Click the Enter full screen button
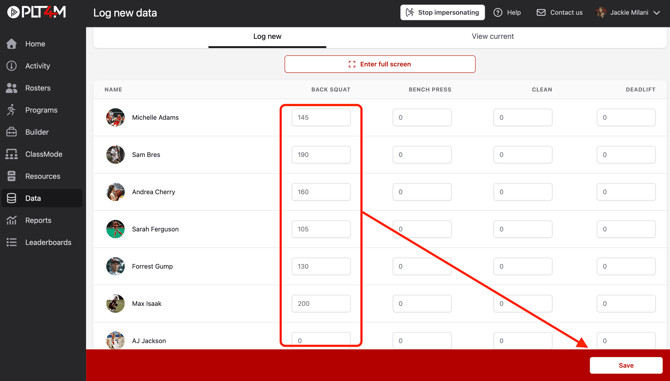The width and height of the screenshot is (670, 381). pyautogui.click(x=380, y=64)
